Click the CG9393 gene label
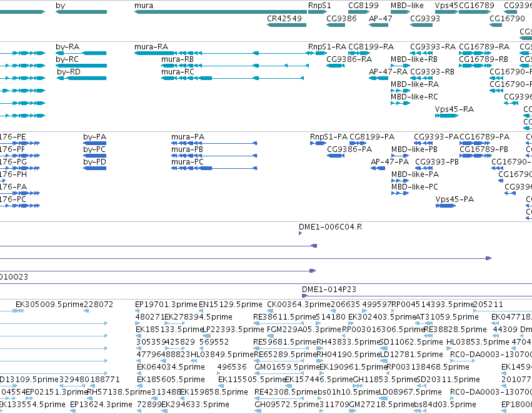Viewport: 532px width, 414px height. [424, 18]
